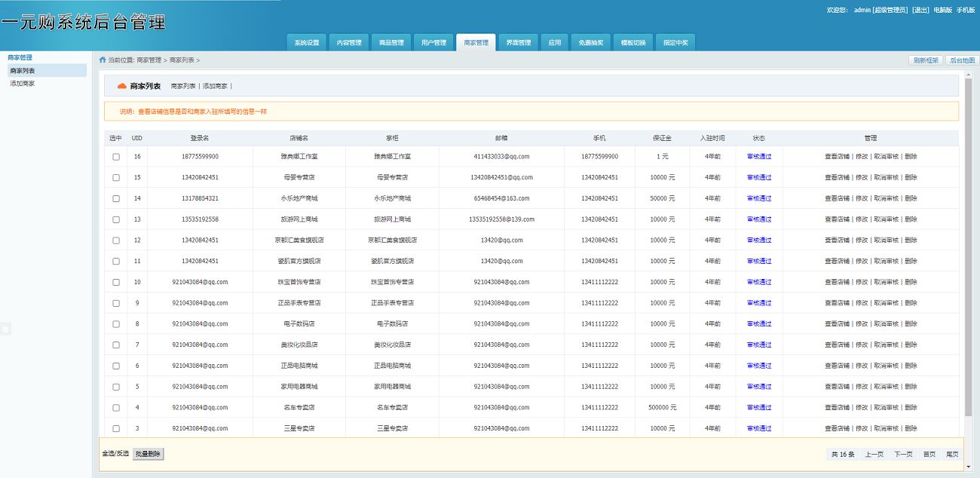The height and width of the screenshot is (478, 980).
Task: Open the 免费抽奖 tab
Action: click(590, 42)
